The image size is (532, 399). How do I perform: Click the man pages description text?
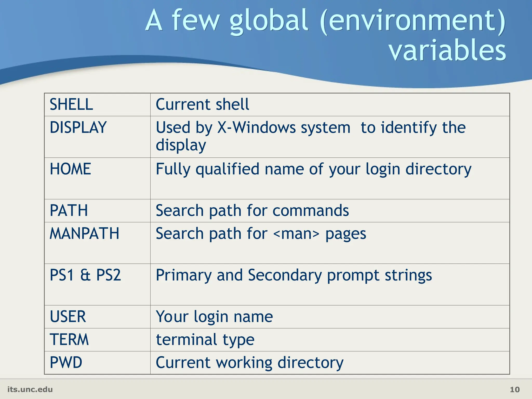pos(261,233)
